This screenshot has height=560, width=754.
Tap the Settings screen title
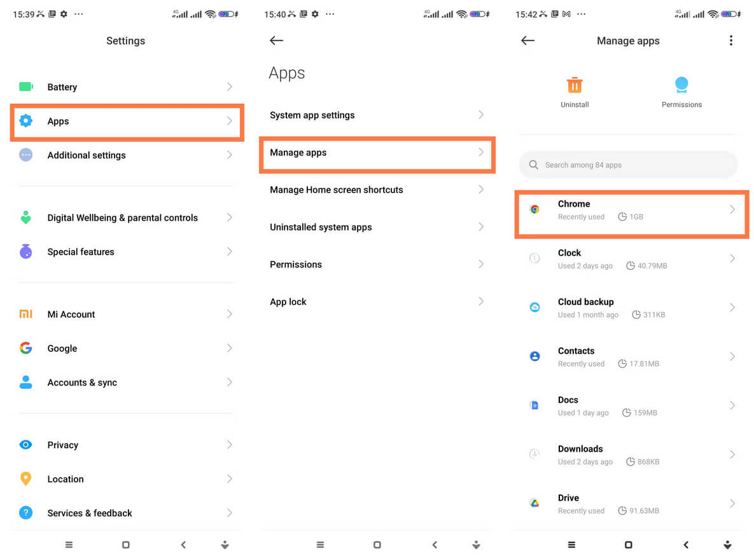click(125, 41)
